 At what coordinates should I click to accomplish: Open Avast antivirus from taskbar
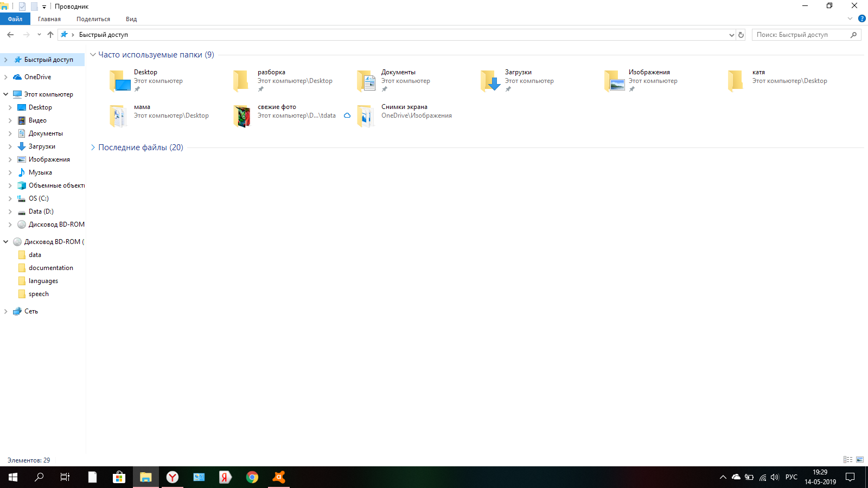click(x=279, y=477)
